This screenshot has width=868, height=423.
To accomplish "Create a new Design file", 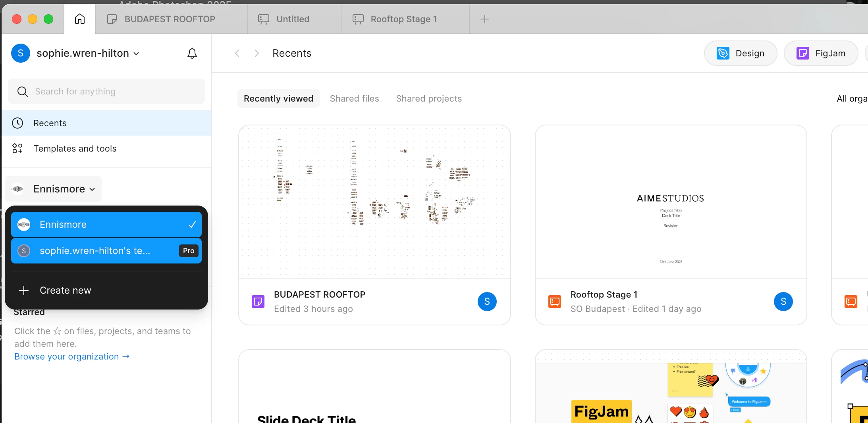I will pos(741,53).
